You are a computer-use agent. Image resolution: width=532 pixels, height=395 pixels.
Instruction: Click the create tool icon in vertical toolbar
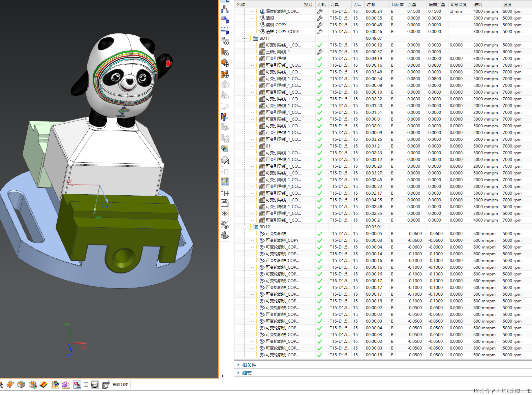click(225, 9)
